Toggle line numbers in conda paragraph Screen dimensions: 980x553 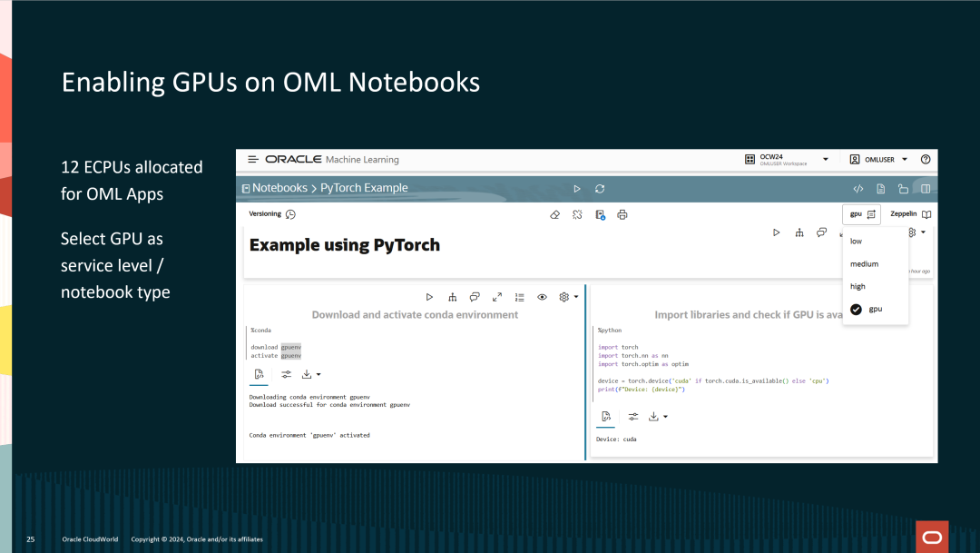coord(519,297)
